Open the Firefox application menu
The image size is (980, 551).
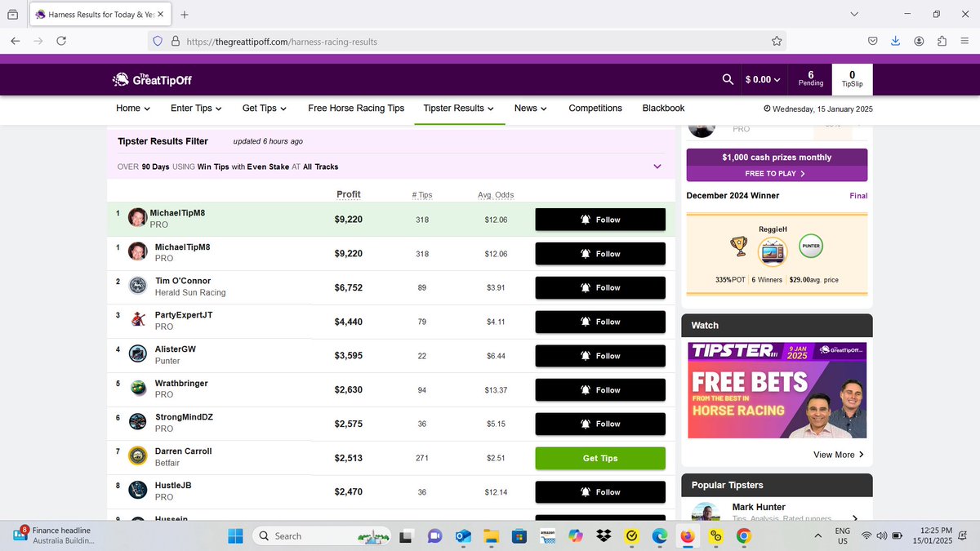point(964,41)
